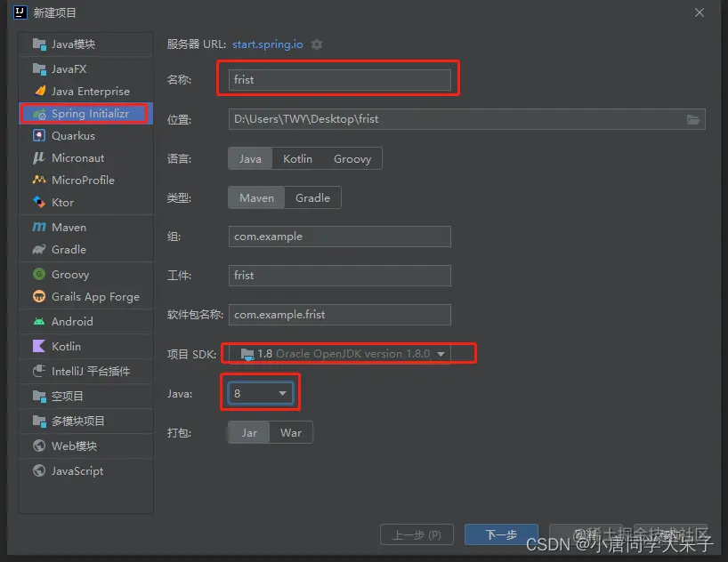Viewport: 728px width, 562px height.
Task: Select Kotlin as the language
Action: 297,158
